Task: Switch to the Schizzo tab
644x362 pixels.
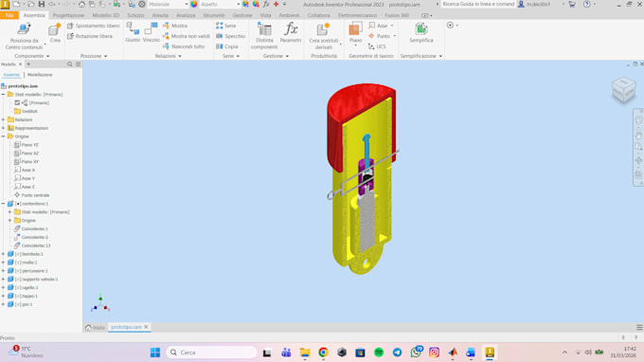Action: (135, 15)
